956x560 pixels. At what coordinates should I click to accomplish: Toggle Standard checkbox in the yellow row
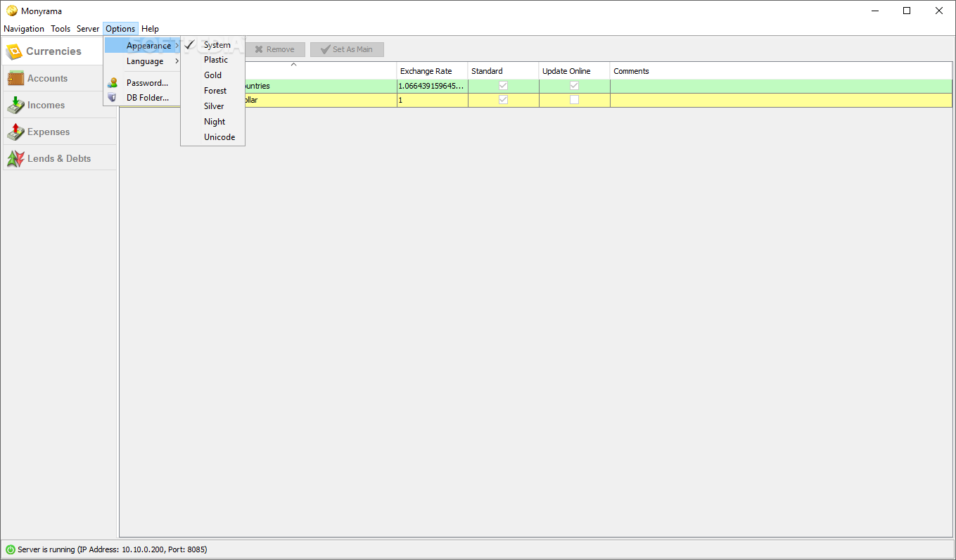pos(503,100)
